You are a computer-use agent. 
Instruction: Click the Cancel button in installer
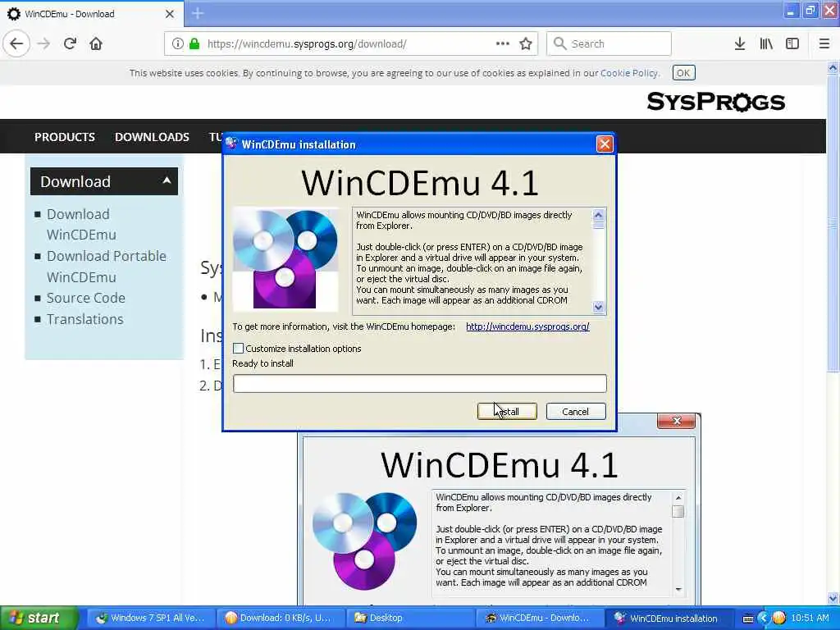(x=575, y=412)
